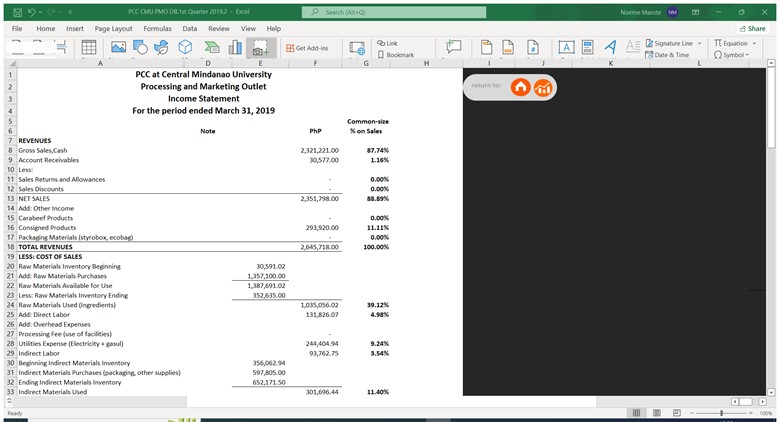Open the Page Layout tab
This screenshot has width=780, height=422.
pyautogui.click(x=113, y=28)
